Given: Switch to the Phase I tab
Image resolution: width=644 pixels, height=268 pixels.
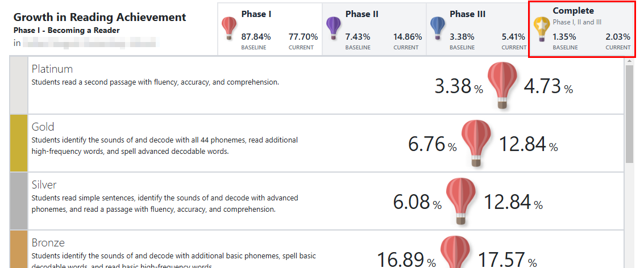Looking at the screenshot, I should point(270,29).
